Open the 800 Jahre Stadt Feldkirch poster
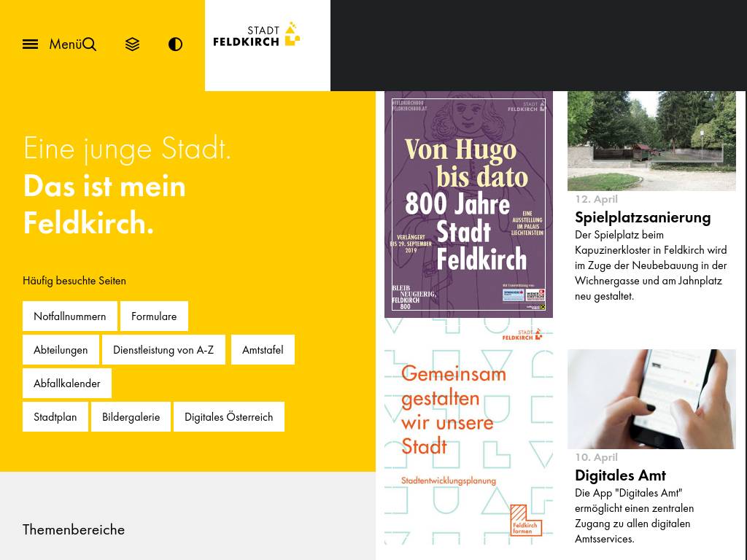Viewport: 747px width, 560px height. tap(468, 204)
